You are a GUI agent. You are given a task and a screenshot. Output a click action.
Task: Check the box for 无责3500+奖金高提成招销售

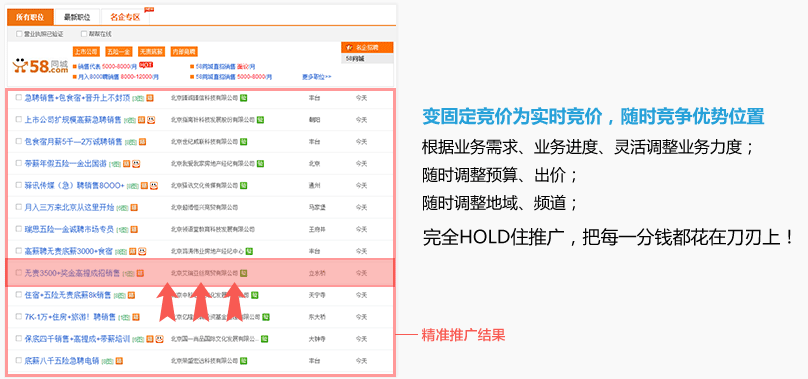19,273
